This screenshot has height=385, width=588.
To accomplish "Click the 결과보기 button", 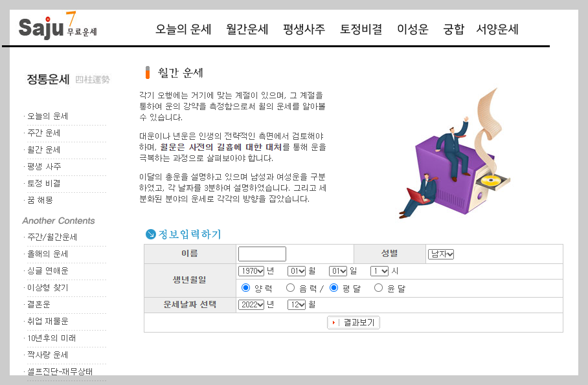I will (354, 323).
